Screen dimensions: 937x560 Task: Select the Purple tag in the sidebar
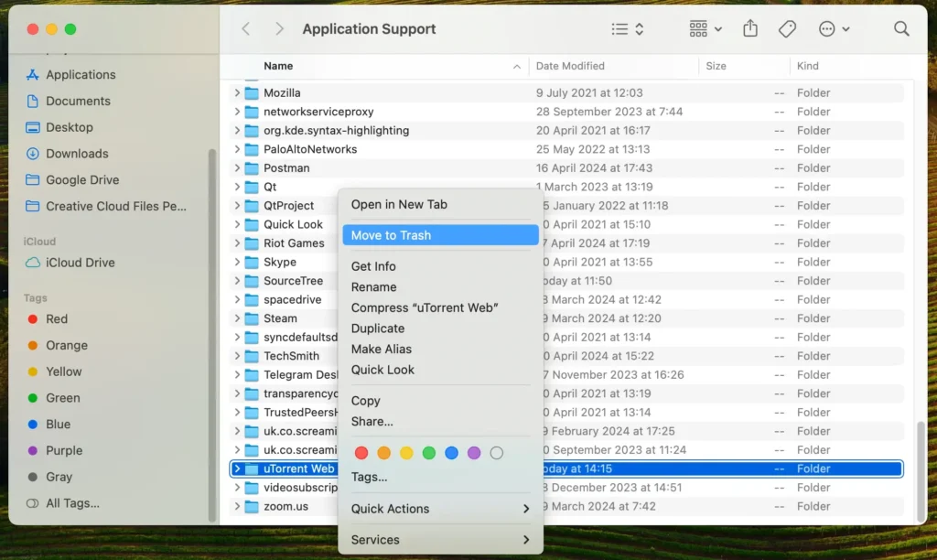click(54, 450)
